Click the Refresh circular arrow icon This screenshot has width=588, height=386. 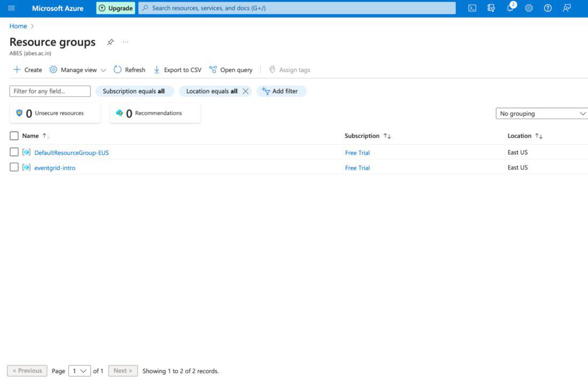pos(118,70)
